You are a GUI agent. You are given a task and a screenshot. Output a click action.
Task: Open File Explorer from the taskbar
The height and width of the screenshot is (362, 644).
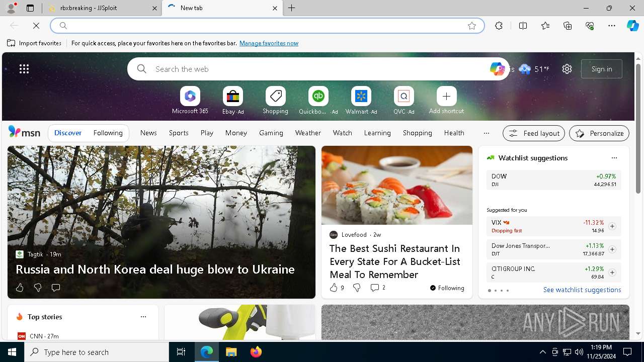tap(231, 352)
